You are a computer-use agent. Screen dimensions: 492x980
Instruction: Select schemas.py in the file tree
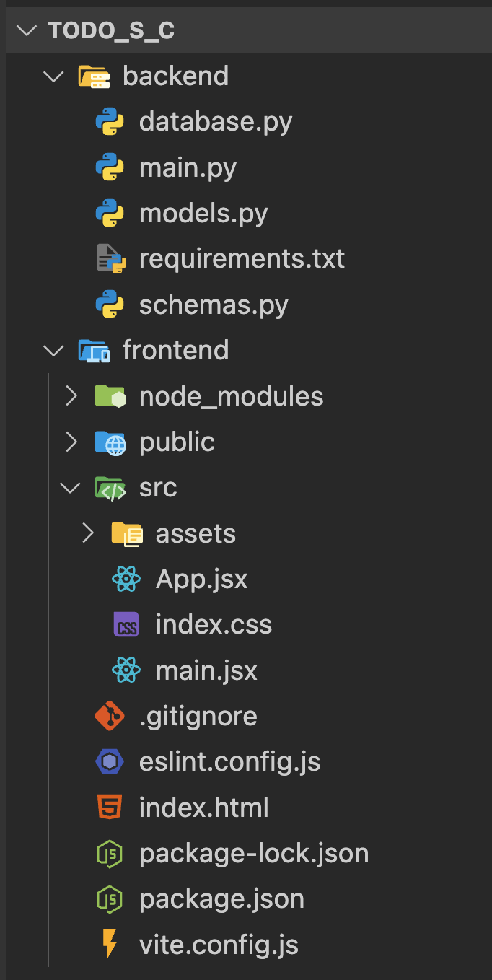tap(214, 305)
